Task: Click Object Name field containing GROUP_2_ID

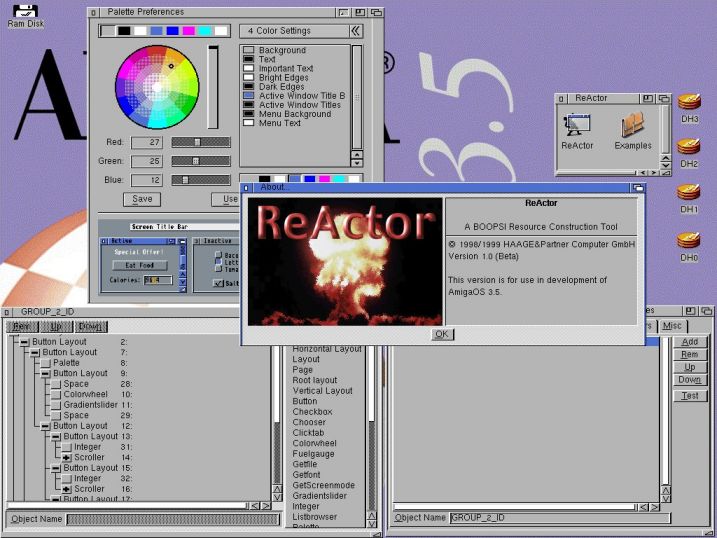Action: [x=560, y=518]
